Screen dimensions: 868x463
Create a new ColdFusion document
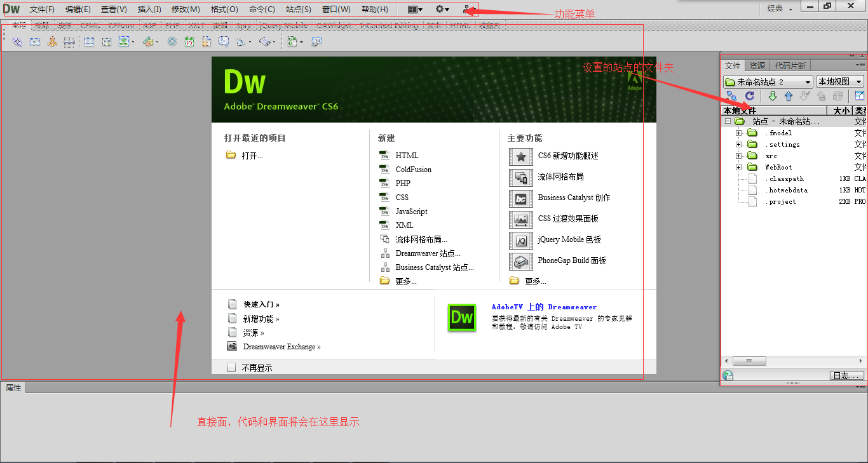[405, 170]
